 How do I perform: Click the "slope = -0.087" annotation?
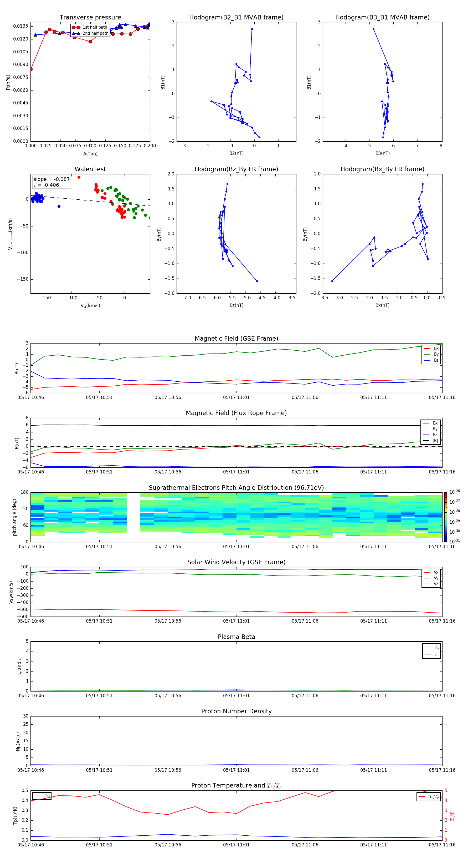(x=52, y=179)
